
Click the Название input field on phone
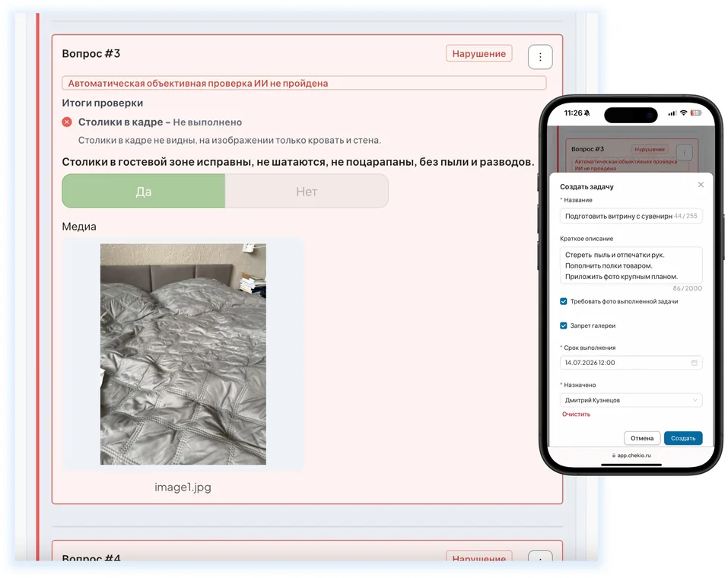pyautogui.click(x=631, y=216)
